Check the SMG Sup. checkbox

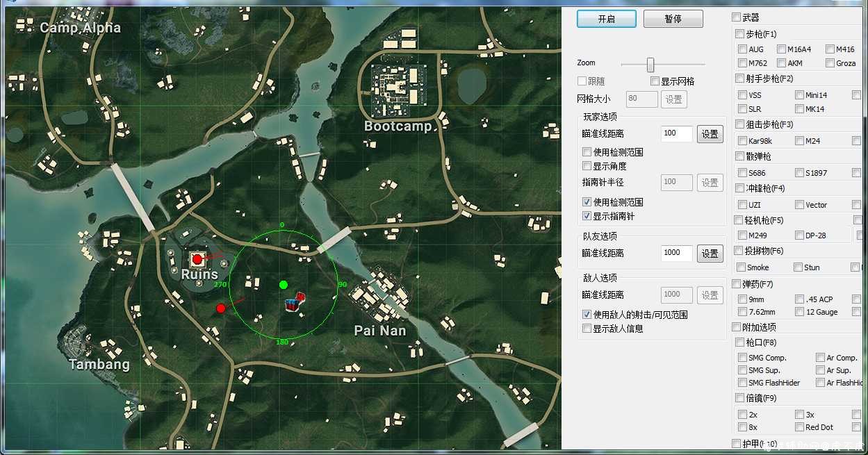click(742, 370)
